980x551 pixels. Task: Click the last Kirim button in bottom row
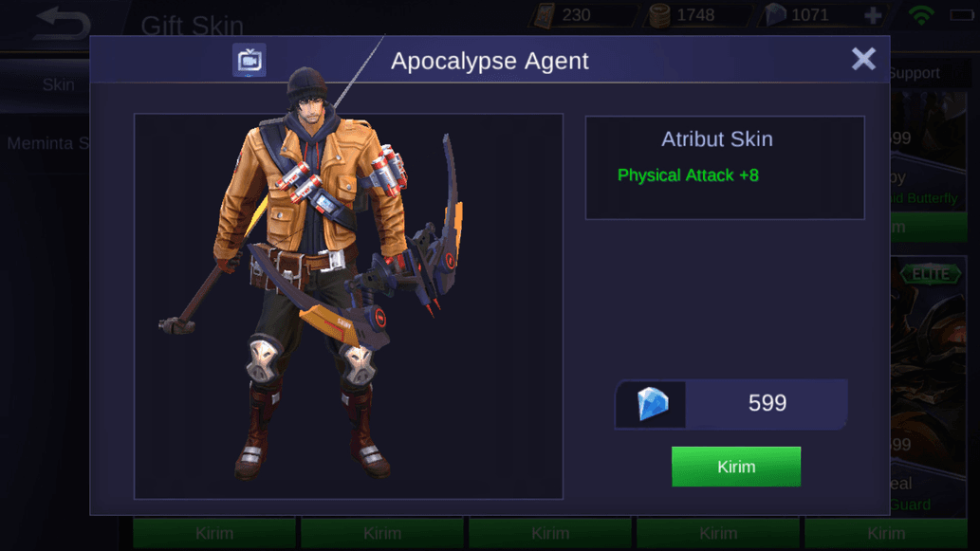(x=886, y=534)
